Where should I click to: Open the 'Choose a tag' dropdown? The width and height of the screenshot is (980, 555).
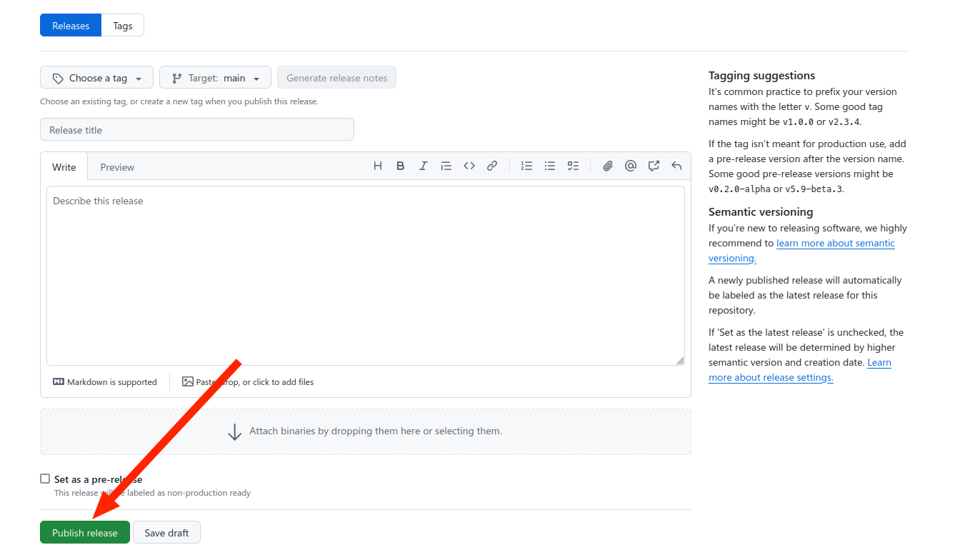tap(96, 78)
